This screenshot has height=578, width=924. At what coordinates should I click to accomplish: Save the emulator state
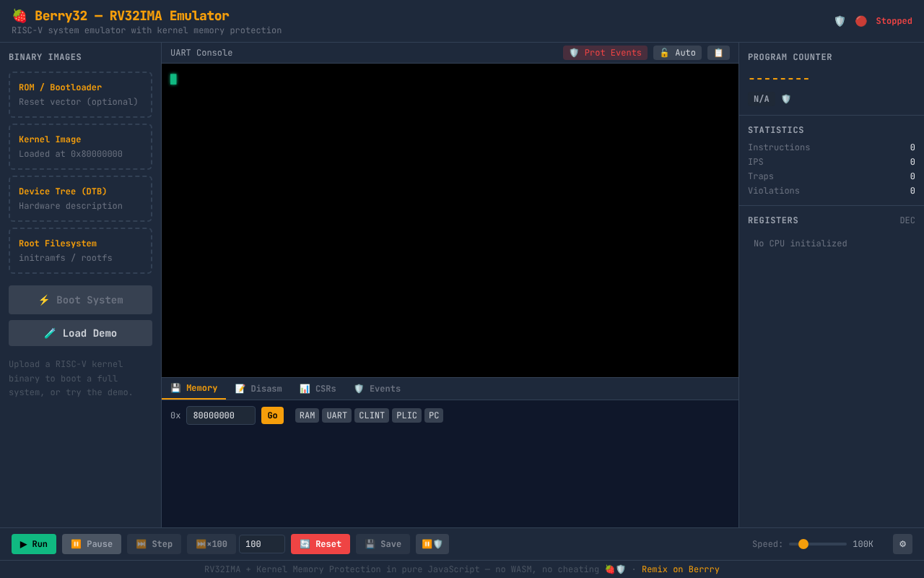(383, 544)
